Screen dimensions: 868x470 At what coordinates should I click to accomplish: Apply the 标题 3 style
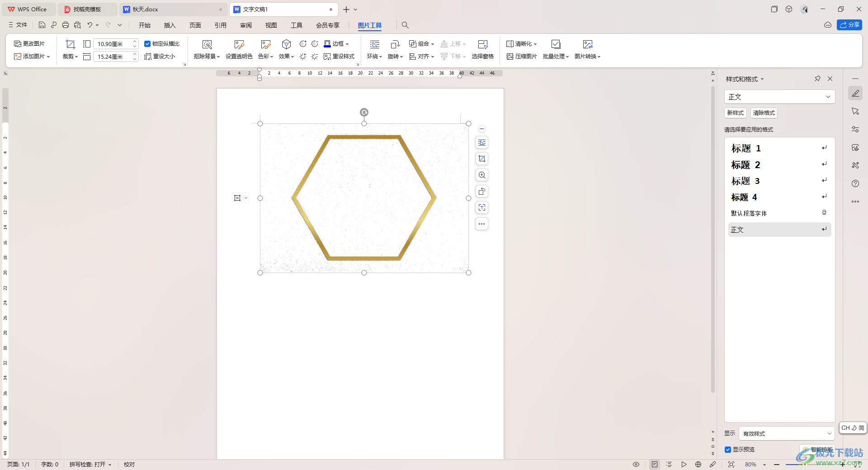click(x=779, y=181)
